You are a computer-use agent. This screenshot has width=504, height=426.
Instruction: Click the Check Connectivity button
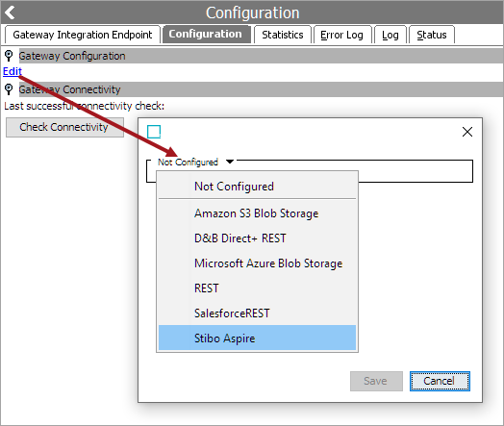[x=64, y=127]
